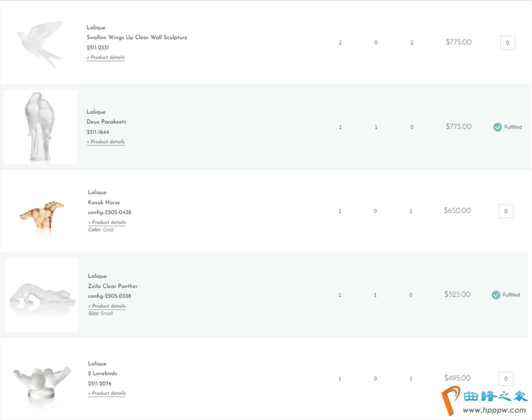This screenshot has width=532, height=420.
Task: Select the quantity field for Kazak Horse
Action: pos(506,211)
